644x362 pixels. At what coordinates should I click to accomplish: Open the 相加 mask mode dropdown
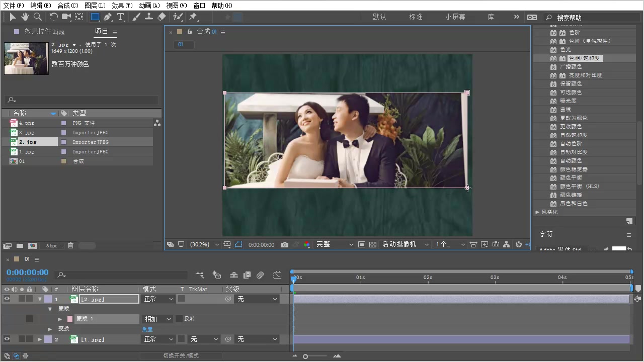tap(158, 319)
